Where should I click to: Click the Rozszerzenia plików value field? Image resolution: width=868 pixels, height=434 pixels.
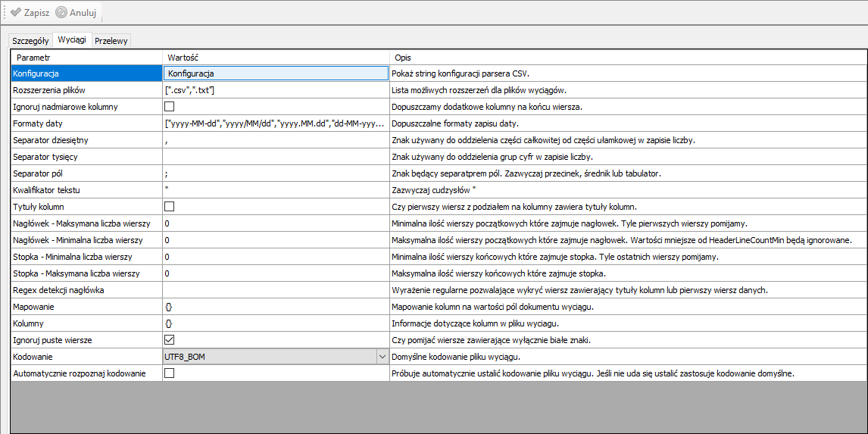(276, 90)
